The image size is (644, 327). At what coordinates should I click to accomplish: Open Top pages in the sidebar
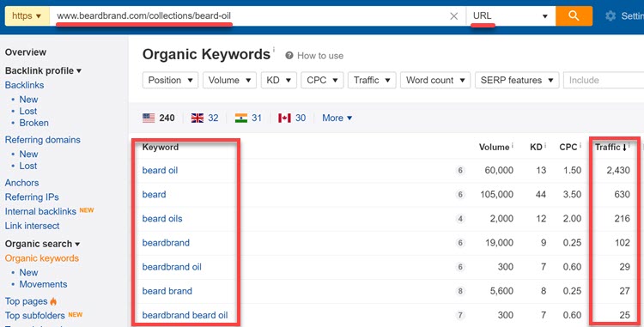(x=27, y=301)
